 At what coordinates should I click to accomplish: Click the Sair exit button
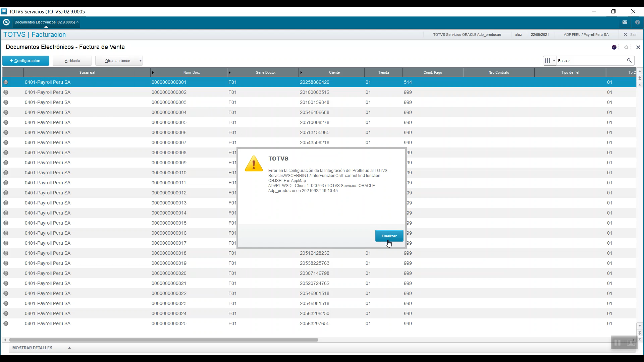tap(630, 35)
